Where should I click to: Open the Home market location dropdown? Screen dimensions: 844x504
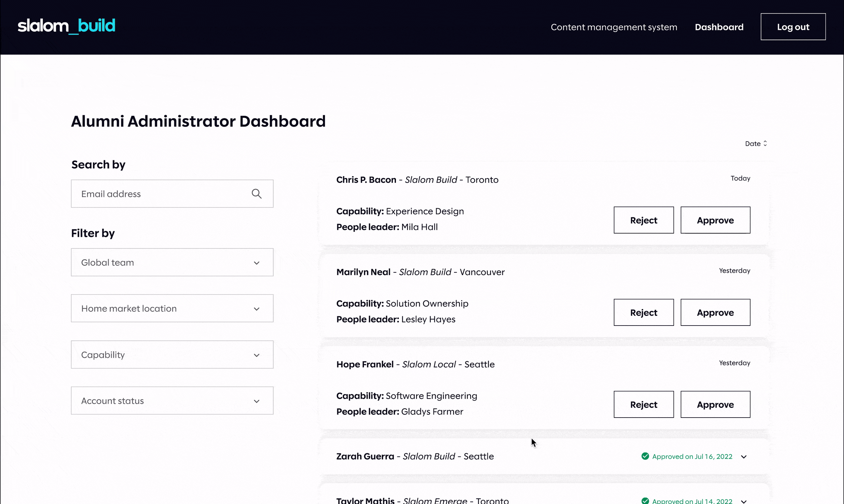click(172, 308)
